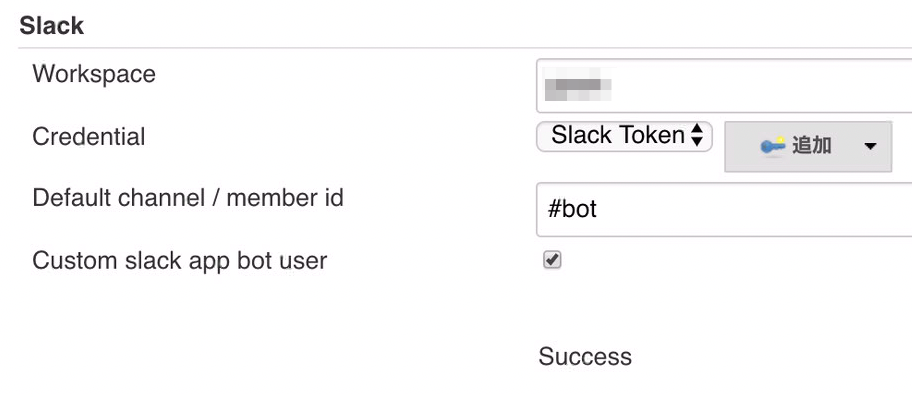Place cursor after the #bot text
This screenshot has width=912, height=394.
click(598, 210)
